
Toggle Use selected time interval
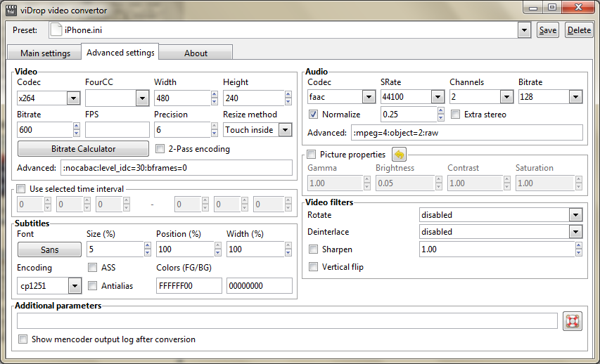pos(21,188)
